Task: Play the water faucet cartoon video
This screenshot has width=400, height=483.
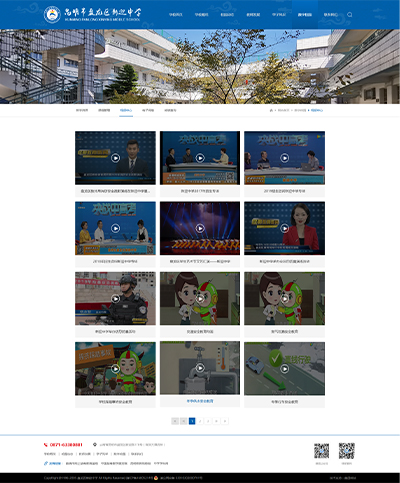Action: (200, 368)
